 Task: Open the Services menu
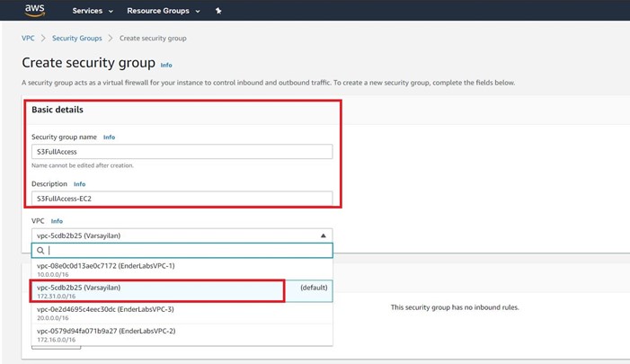pyautogui.click(x=93, y=11)
